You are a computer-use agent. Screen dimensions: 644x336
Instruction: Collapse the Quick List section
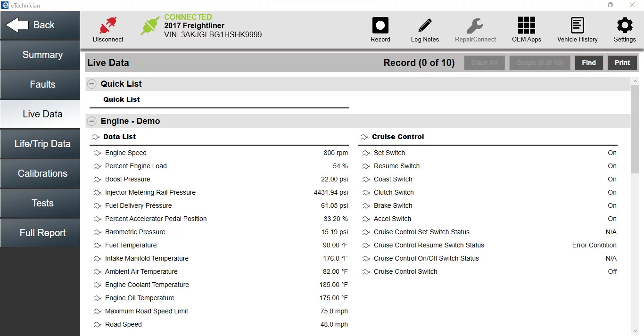[x=91, y=84]
